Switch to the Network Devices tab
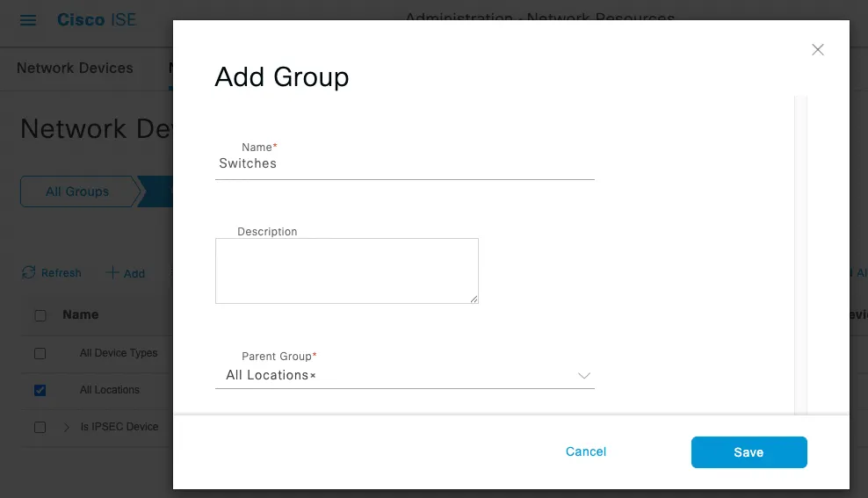 click(x=75, y=68)
